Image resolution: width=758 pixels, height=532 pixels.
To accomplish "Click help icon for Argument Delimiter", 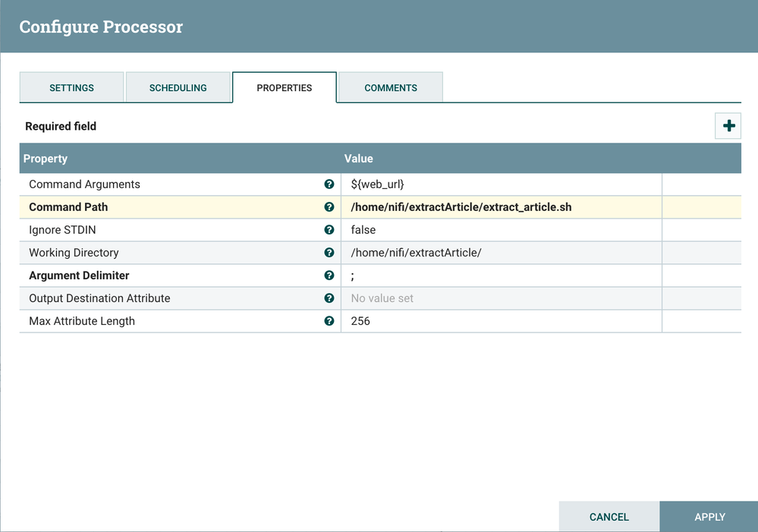I will (329, 275).
